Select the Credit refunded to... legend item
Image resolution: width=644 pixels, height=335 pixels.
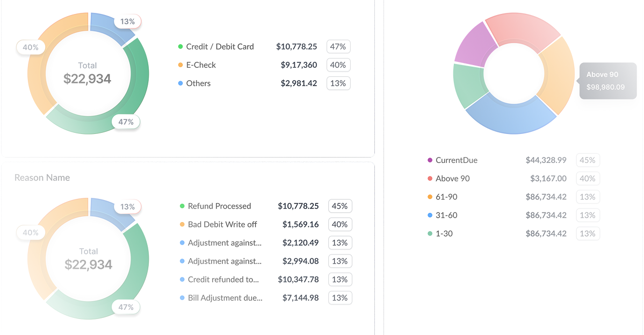[223, 280]
